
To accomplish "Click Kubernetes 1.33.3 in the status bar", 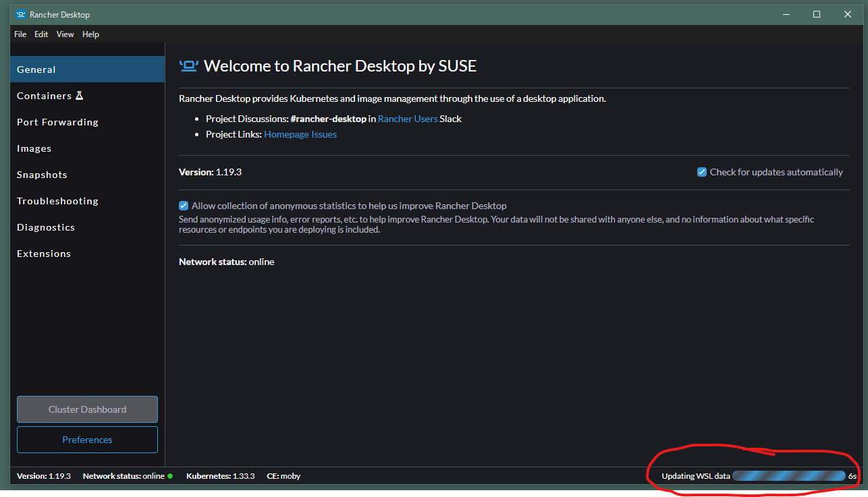I will 220,476.
